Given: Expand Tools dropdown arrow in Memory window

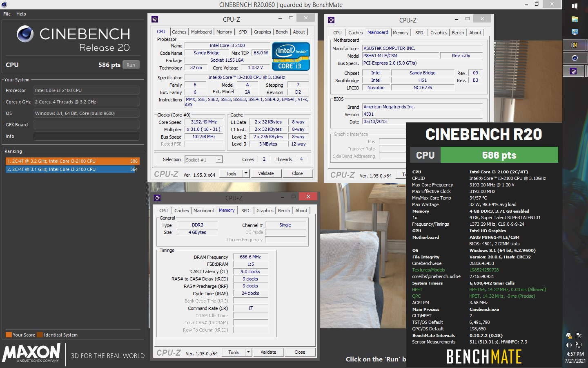Looking at the screenshot, I should 248,352.
